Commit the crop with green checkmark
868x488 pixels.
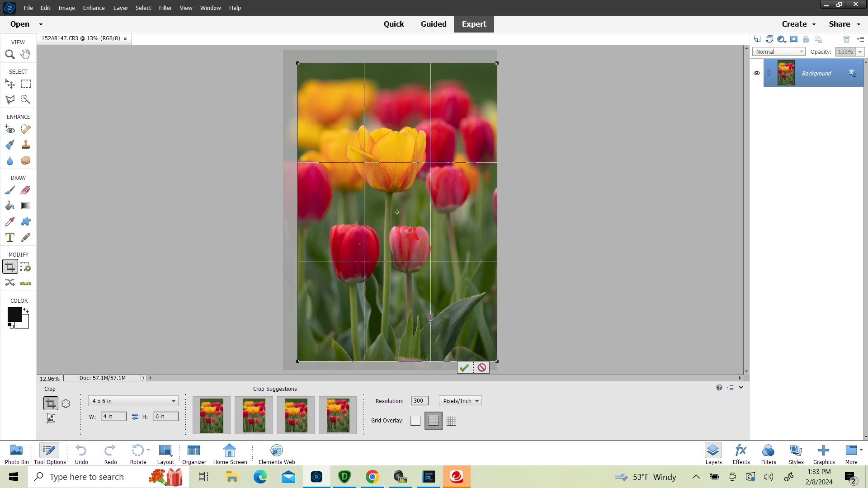tap(464, 368)
